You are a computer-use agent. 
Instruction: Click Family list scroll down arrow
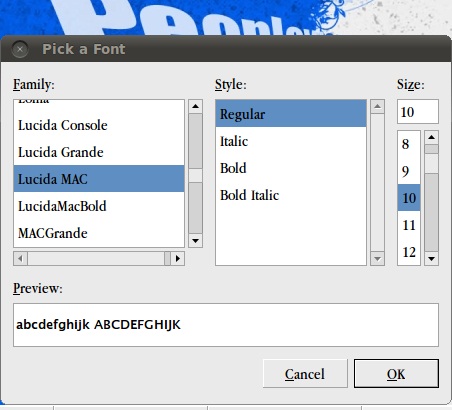(195, 241)
